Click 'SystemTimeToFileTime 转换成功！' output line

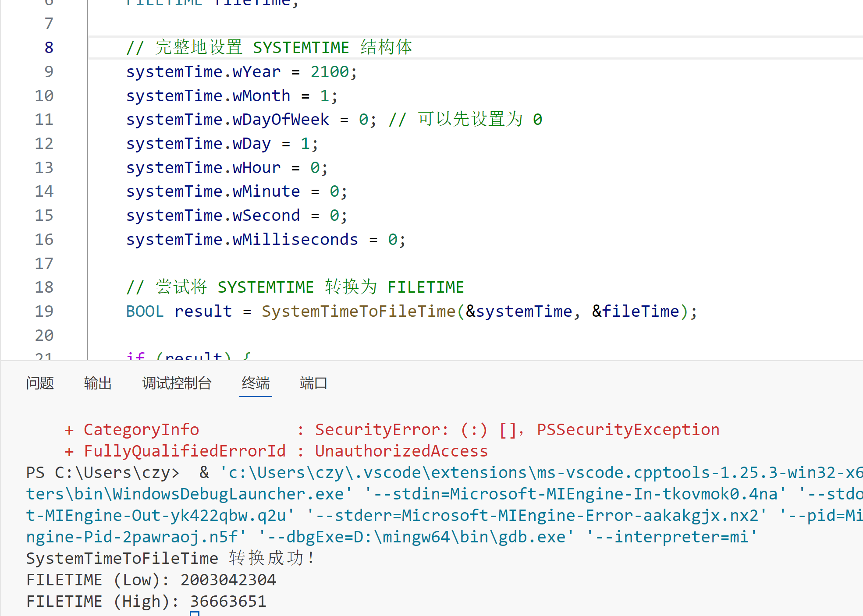(170, 558)
